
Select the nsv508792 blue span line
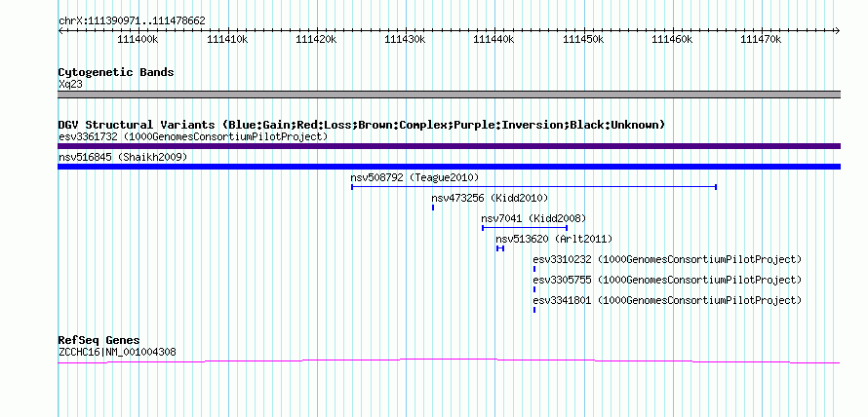click(x=534, y=187)
